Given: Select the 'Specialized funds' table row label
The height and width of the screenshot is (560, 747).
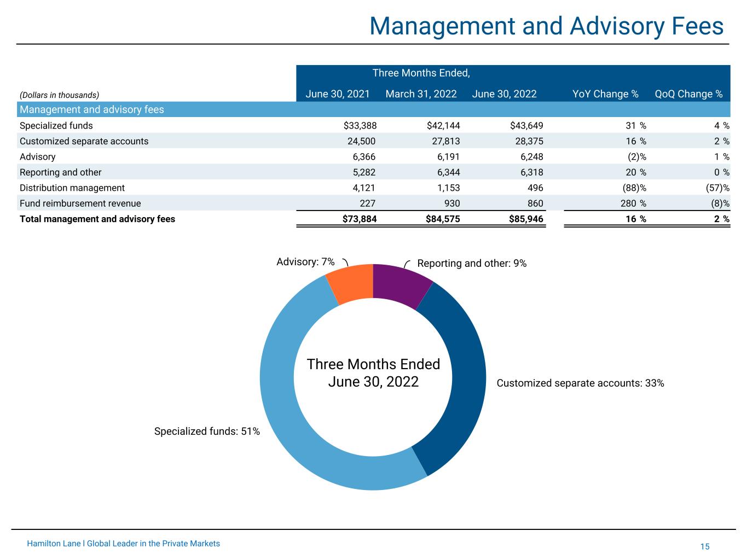Looking at the screenshot, I should [56, 126].
